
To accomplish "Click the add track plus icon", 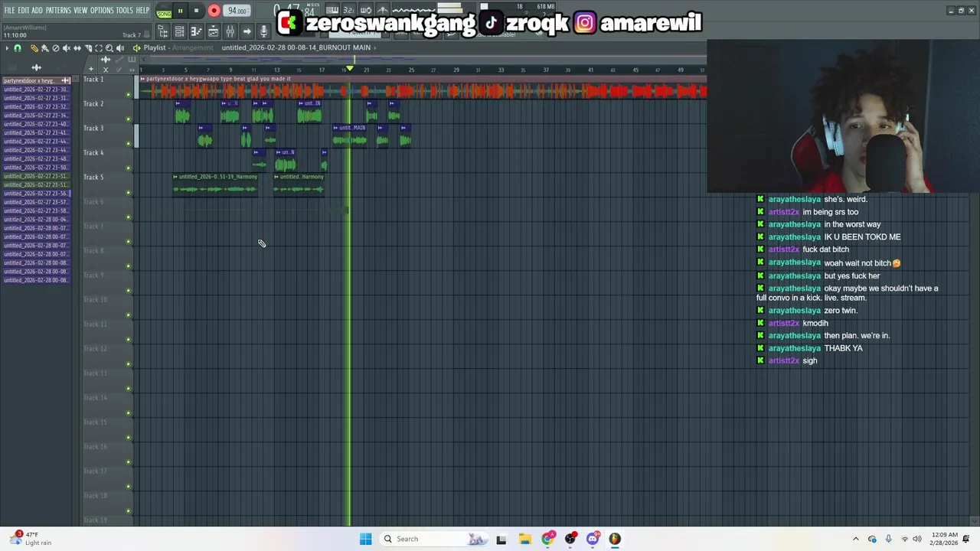I will coord(91,70).
